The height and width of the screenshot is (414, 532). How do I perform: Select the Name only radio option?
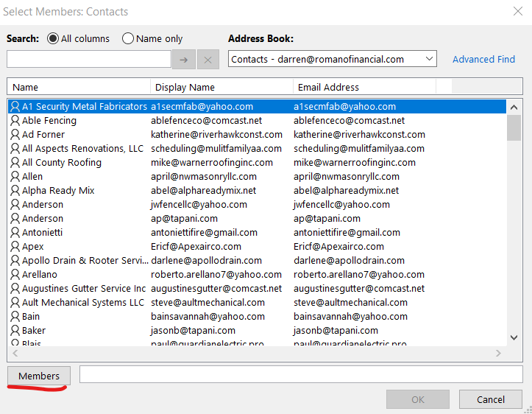pos(128,39)
